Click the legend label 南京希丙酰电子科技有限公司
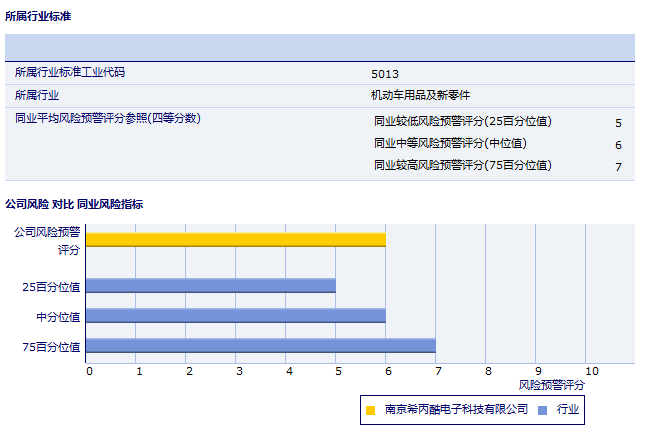This screenshot has width=663, height=435. [x=456, y=410]
